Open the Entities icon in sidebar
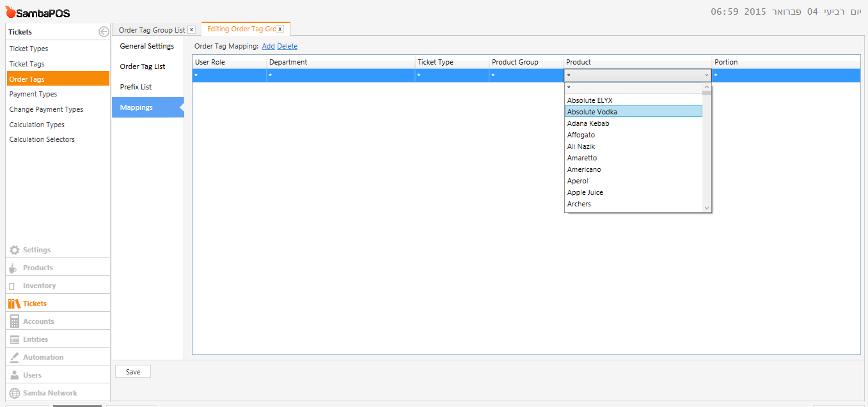The height and width of the screenshot is (407, 868). pyautogui.click(x=14, y=339)
